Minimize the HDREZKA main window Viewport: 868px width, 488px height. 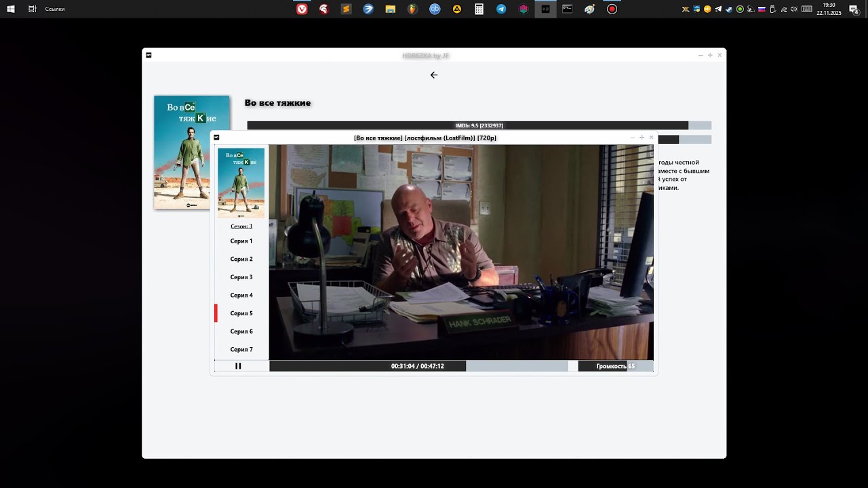701,55
